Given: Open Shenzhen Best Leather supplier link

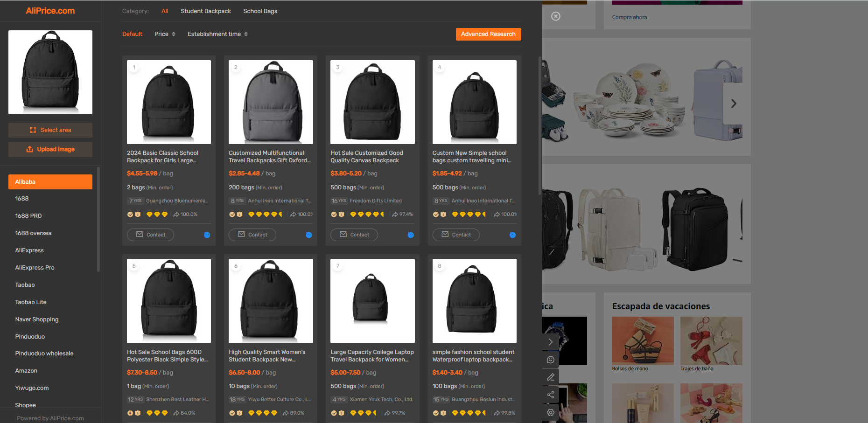Looking at the screenshot, I should (177, 400).
